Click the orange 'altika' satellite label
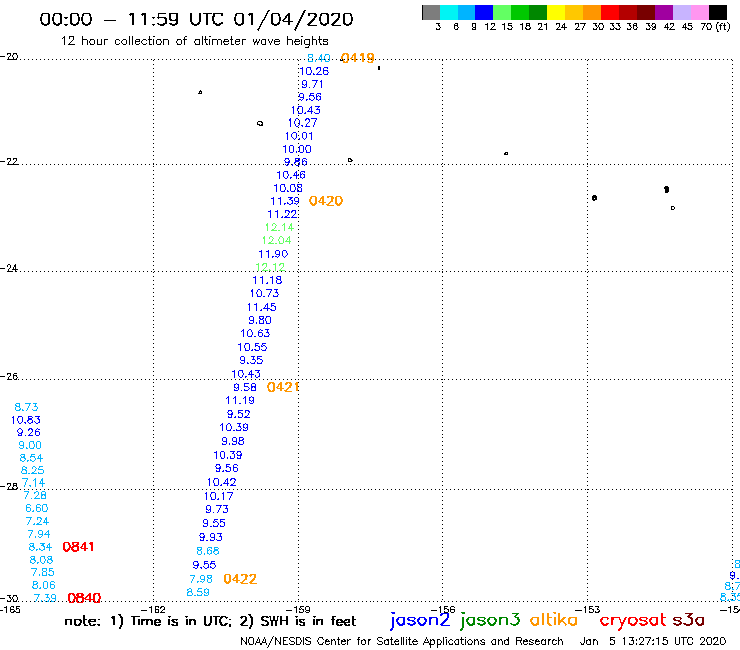740x650 pixels. [554, 619]
